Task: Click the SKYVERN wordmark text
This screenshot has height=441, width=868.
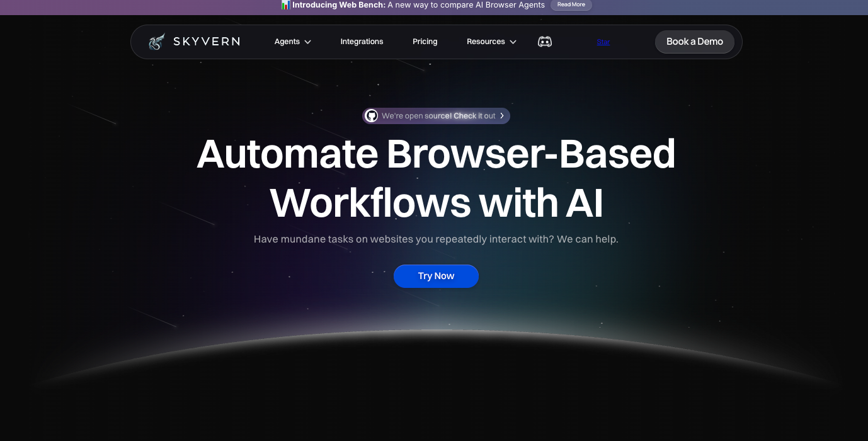Action: pos(206,42)
